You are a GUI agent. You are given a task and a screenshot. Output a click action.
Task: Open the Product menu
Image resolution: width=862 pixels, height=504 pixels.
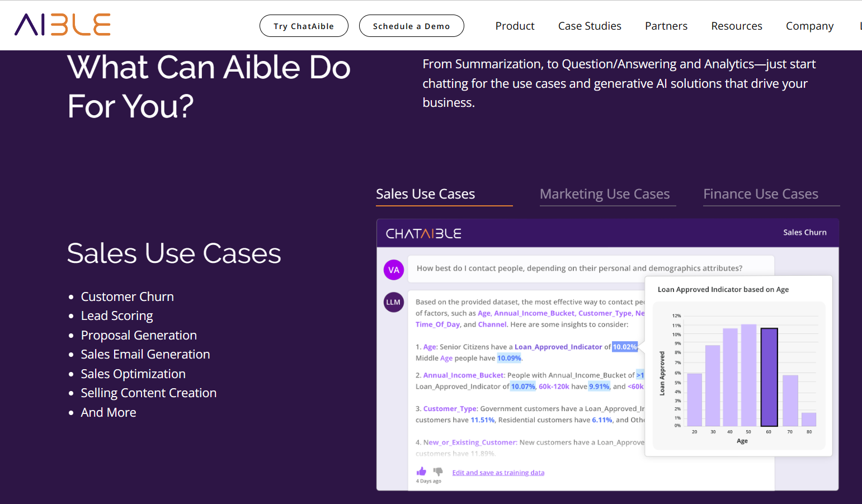(515, 26)
